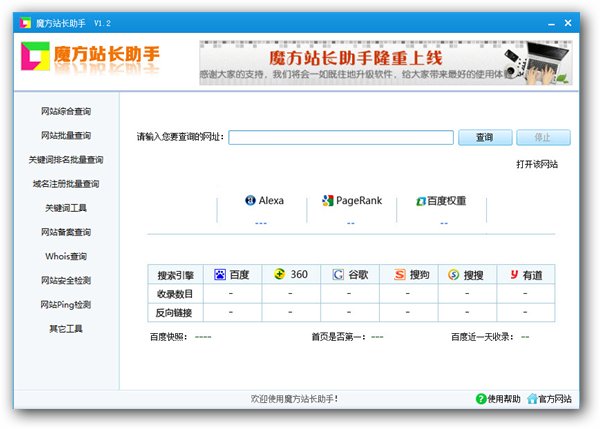Focus the website URL input field
This screenshot has width=600, height=429.
tap(341, 137)
